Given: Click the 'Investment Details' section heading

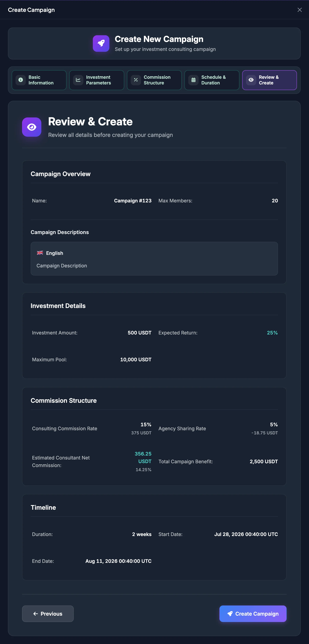Looking at the screenshot, I should click(x=58, y=306).
